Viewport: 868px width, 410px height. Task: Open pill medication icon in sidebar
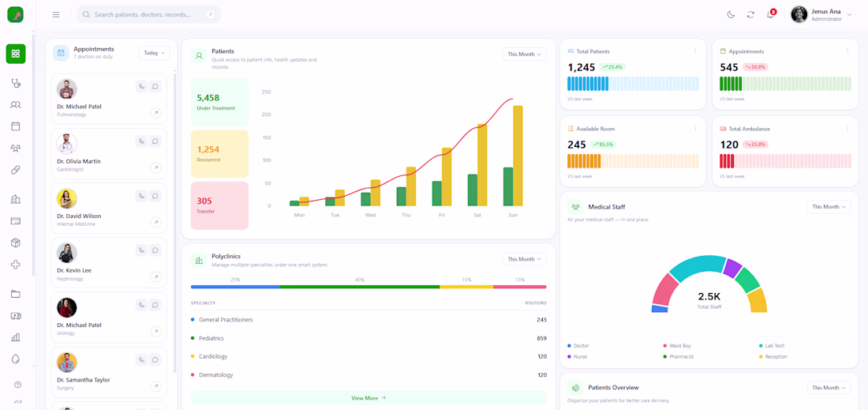pos(16,170)
